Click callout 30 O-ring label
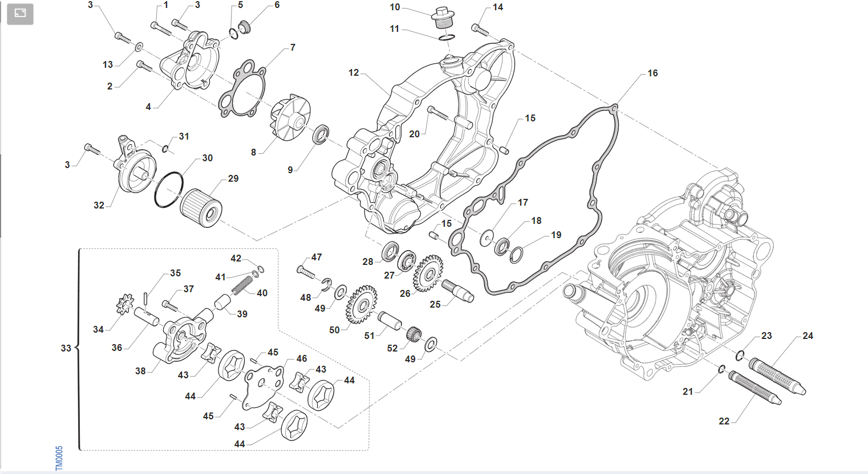 point(208,158)
